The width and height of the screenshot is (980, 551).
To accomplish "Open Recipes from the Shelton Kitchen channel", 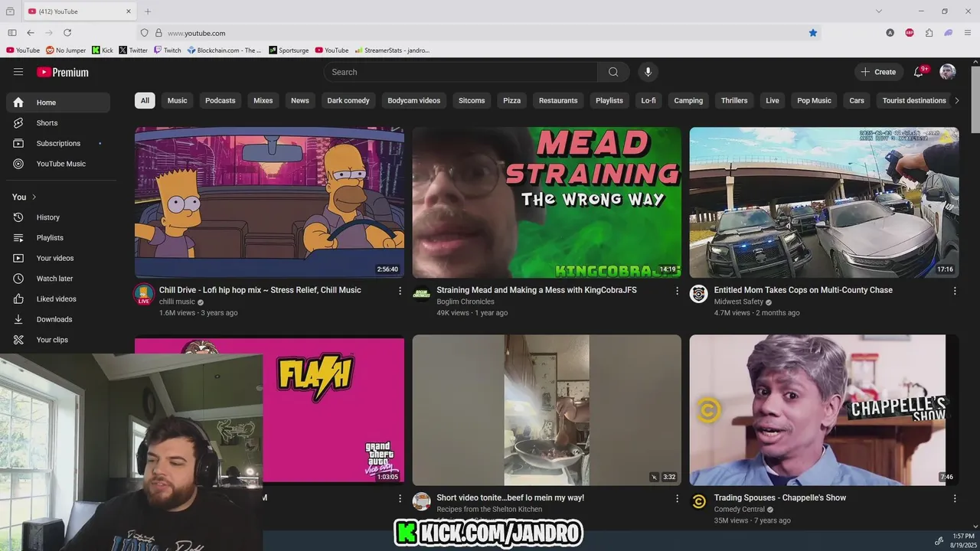I will click(x=489, y=509).
